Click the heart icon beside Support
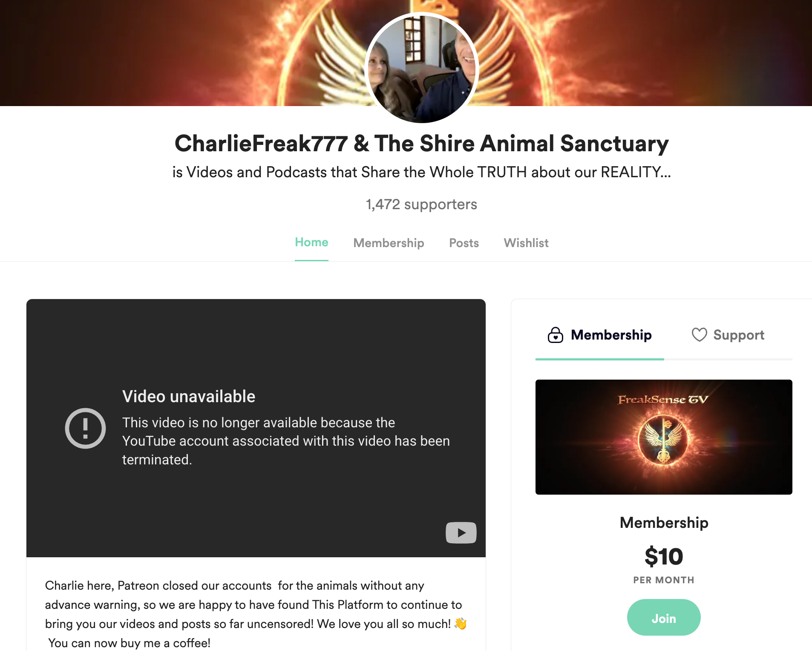This screenshot has height=651, width=812. click(x=699, y=335)
